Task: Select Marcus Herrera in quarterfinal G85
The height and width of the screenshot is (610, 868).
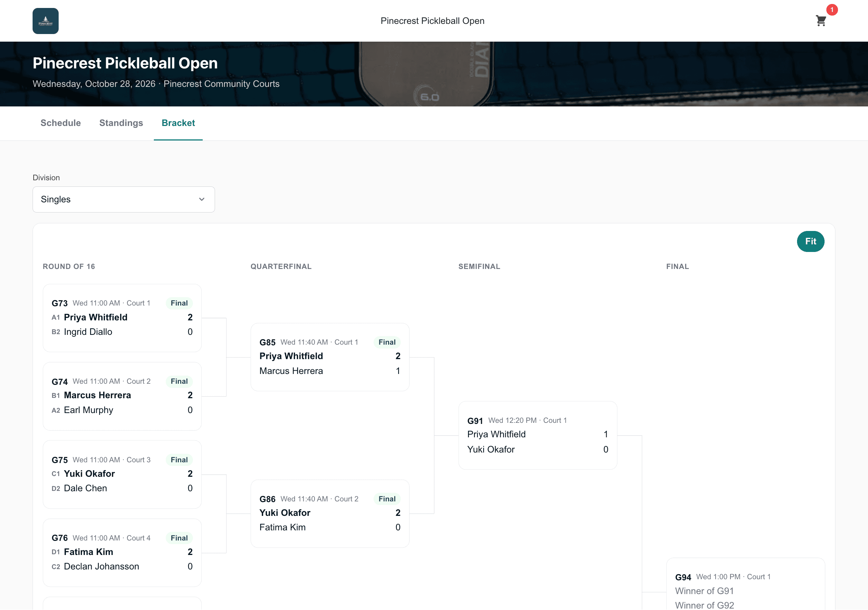Action: (x=291, y=371)
